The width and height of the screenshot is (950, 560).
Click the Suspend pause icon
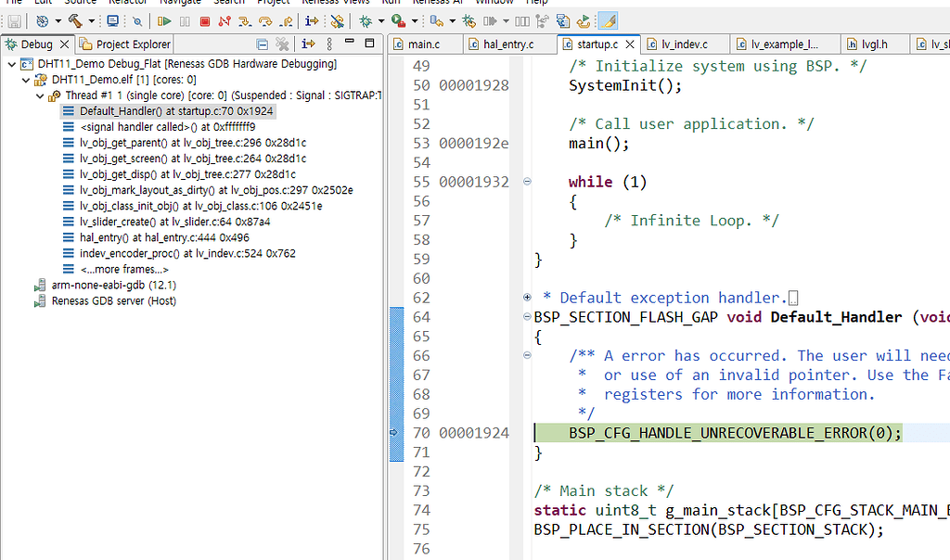pyautogui.click(x=185, y=21)
